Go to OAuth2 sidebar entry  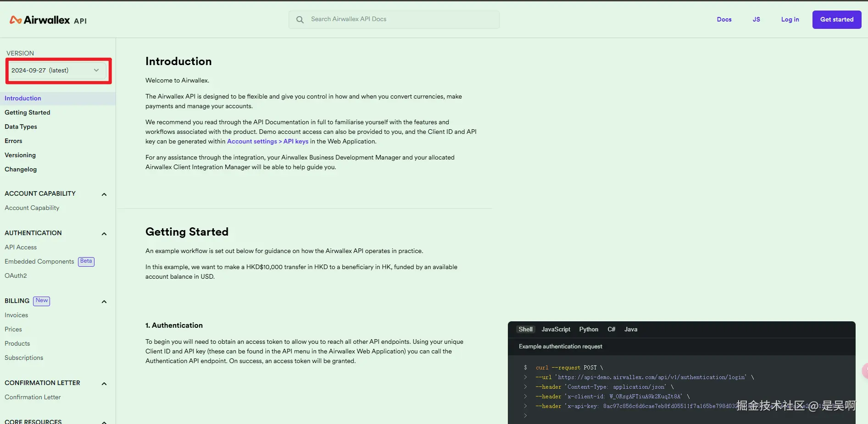tap(16, 276)
